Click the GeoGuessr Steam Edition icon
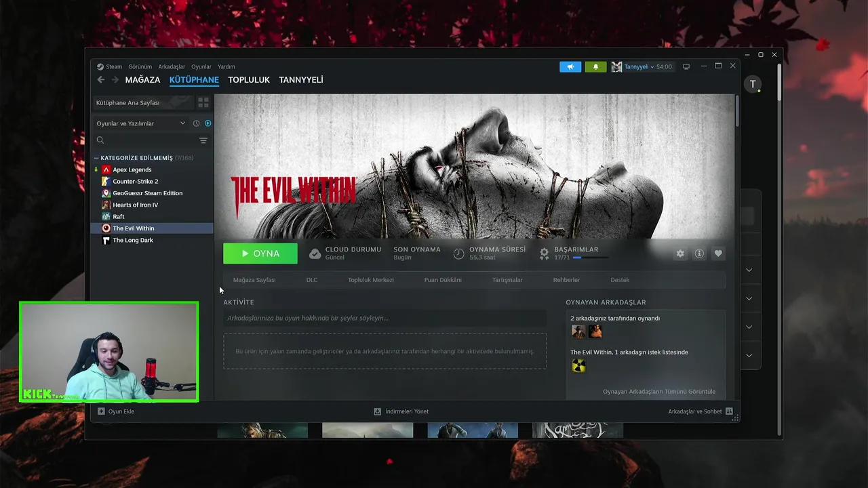 tap(106, 193)
